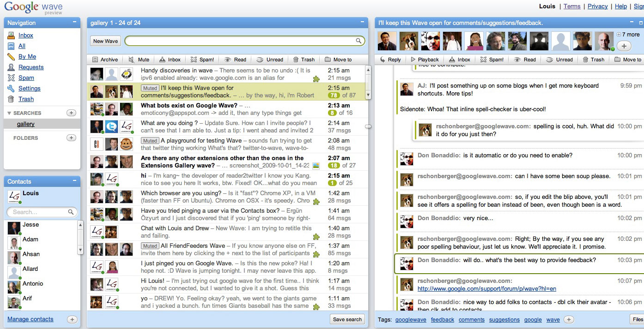Click the Google Wave preview logo
This screenshot has width=644, height=329.
coord(33,8)
